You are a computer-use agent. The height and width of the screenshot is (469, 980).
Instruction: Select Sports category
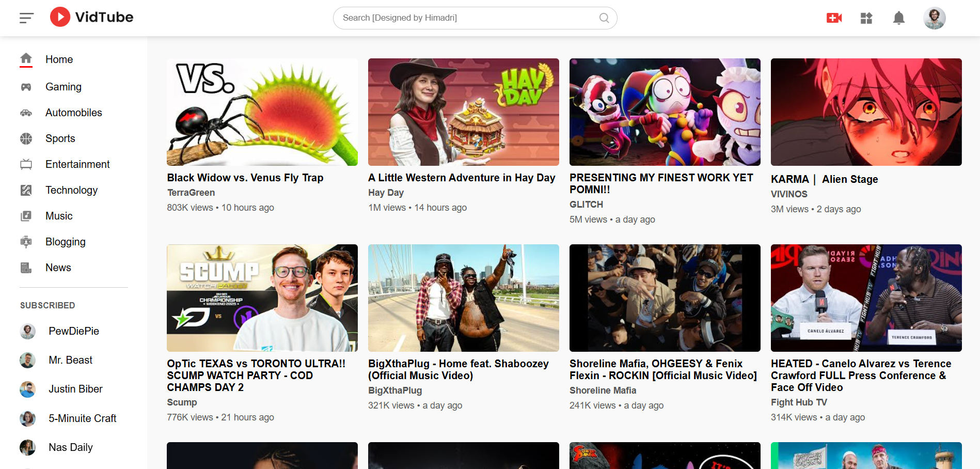(x=60, y=138)
